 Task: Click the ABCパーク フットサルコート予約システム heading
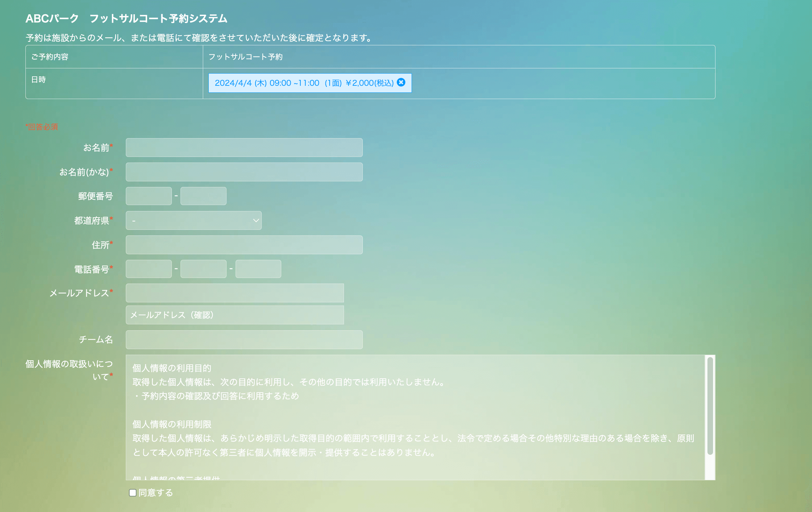[126, 18]
